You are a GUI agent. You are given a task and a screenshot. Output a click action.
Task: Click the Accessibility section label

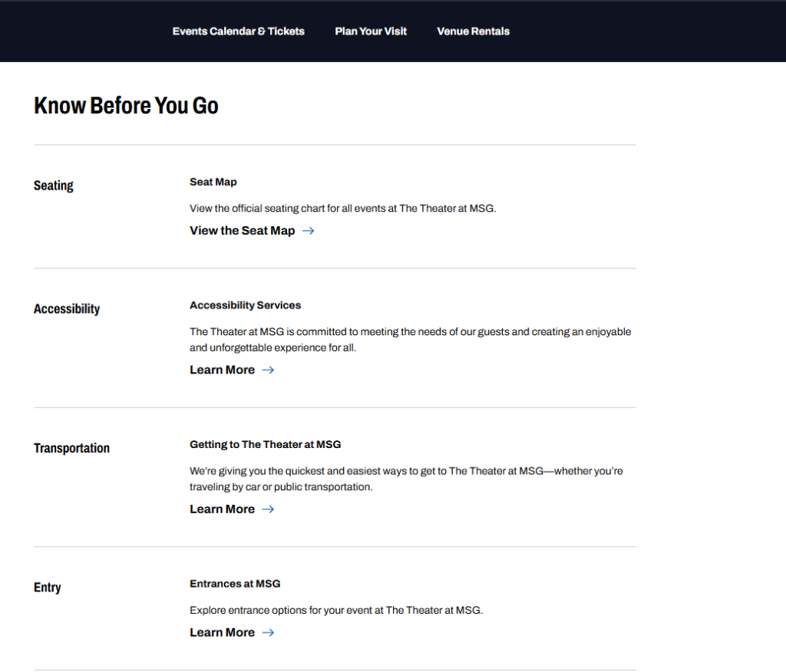click(x=67, y=309)
